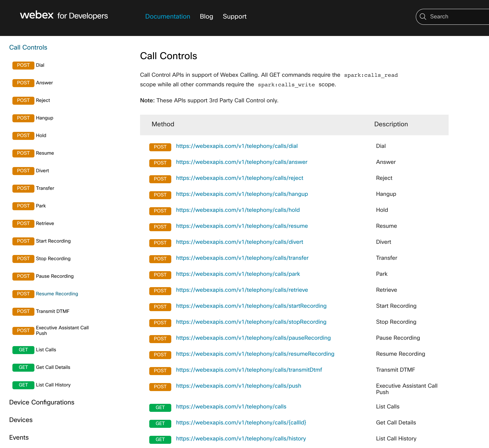
Task: Expand the Devices sidebar section
Action: point(21,420)
